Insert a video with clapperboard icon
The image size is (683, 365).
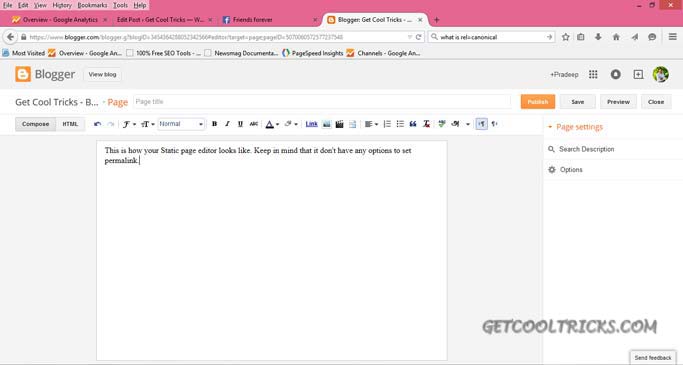coord(339,124)
